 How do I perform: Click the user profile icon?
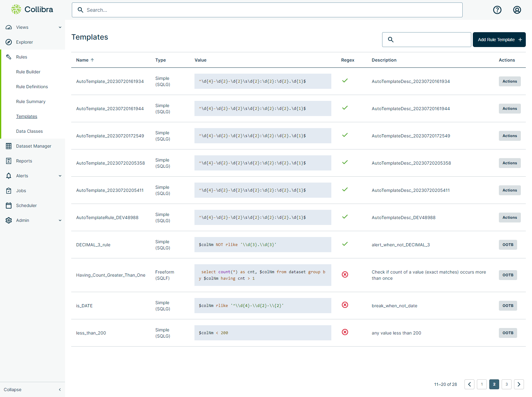click(517, 10)
